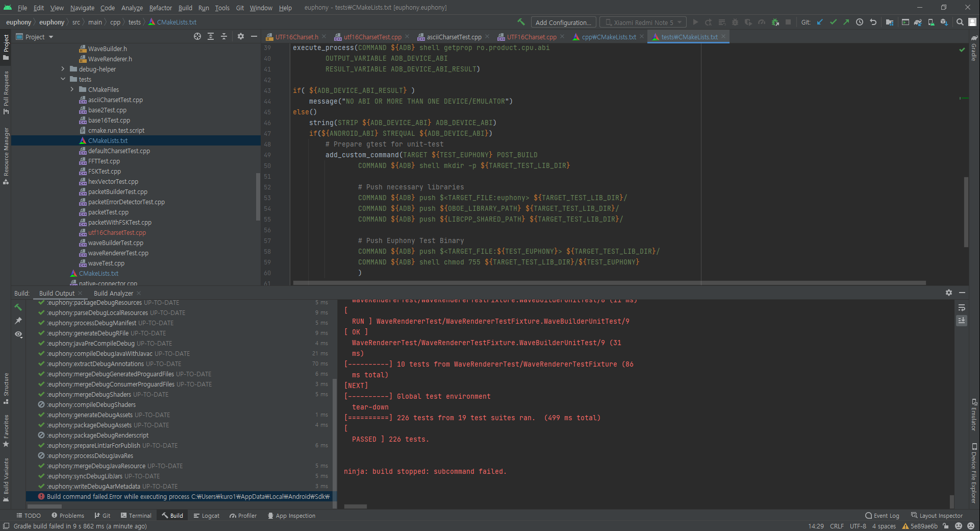
Task: Open Git Show History clock icon
Action: pos(860,22)
